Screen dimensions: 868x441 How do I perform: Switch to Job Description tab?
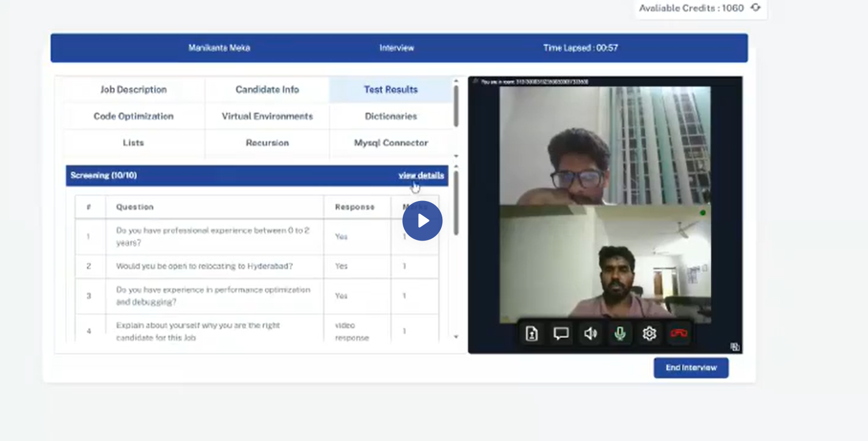click(134, 90)
